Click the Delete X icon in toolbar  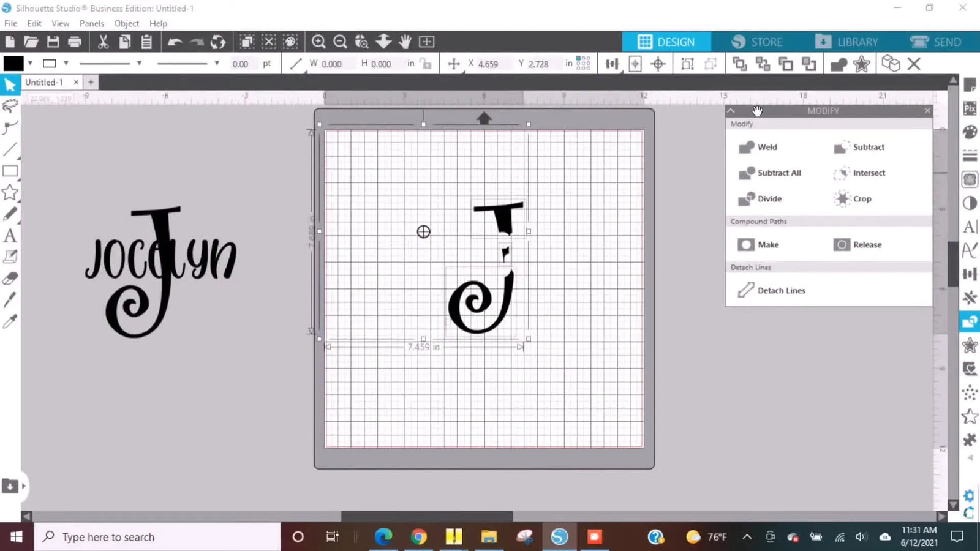(914, 64)
